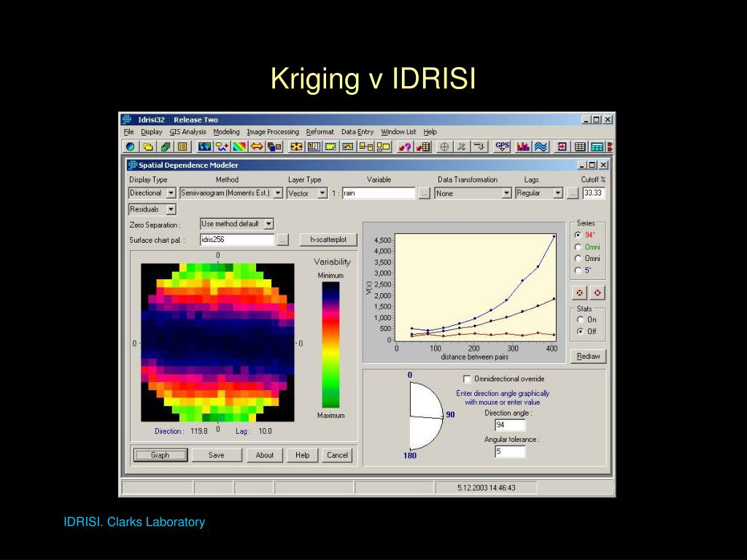
Task: Open the GIS Analysis menu
Action: point(187,132)
